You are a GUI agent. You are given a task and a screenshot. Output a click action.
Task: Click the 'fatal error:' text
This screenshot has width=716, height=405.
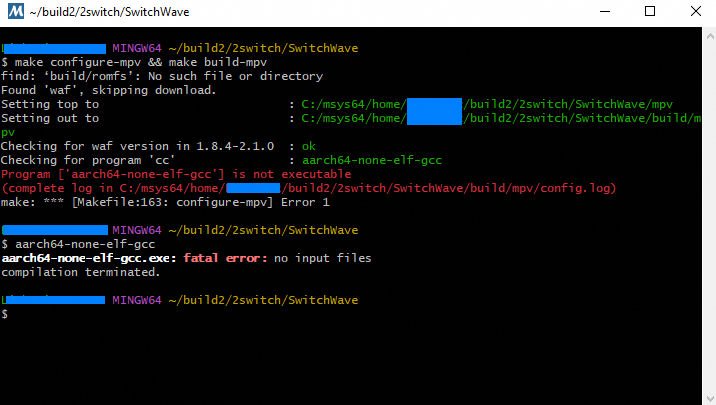(225, 258)
